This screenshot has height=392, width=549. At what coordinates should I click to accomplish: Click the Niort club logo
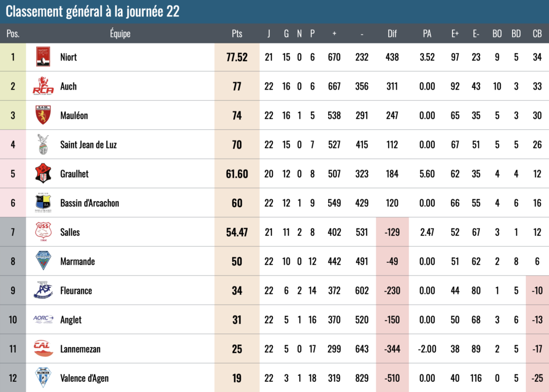[x=43, y=57]
